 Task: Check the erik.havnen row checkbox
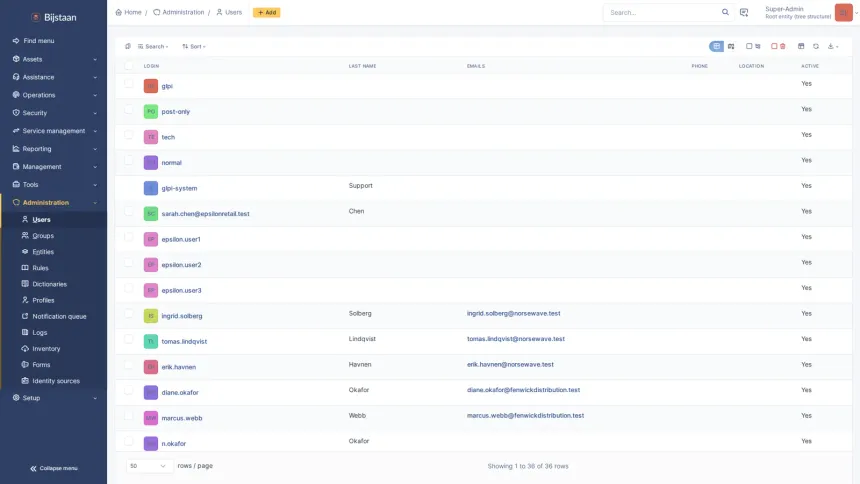[128, 365]
